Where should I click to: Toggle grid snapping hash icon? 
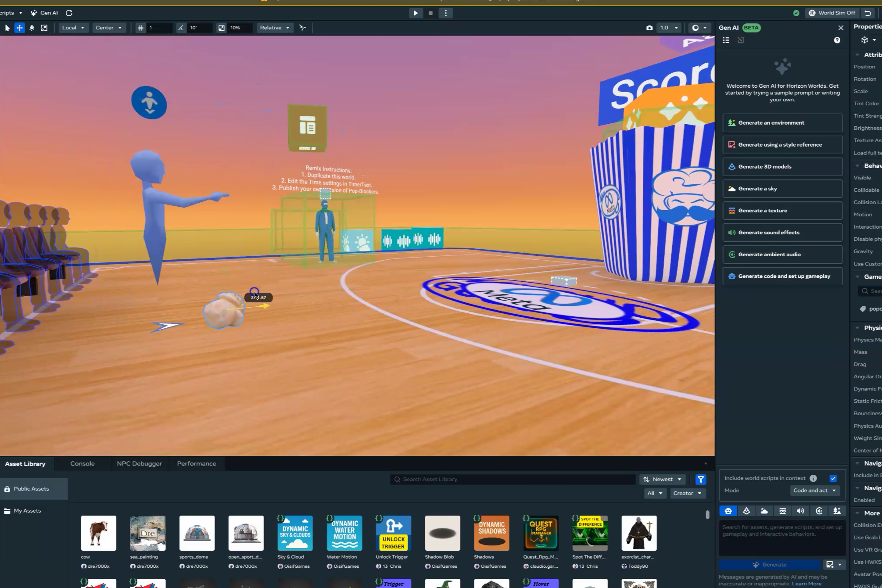tap(140, 28)
